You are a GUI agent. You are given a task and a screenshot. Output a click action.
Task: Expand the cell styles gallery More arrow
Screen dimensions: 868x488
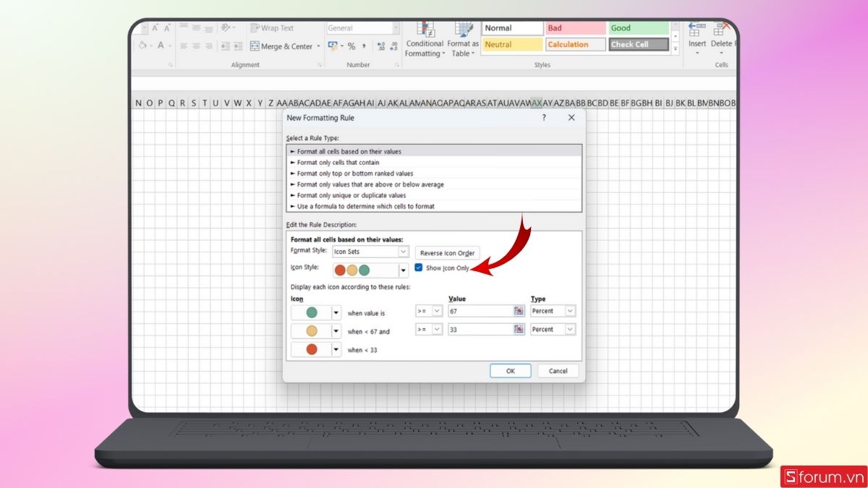676,48
